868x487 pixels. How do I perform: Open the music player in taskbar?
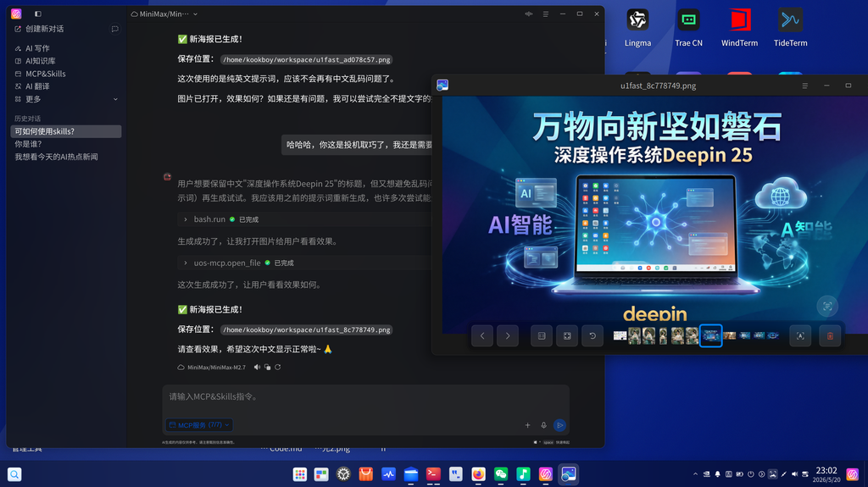523,474
